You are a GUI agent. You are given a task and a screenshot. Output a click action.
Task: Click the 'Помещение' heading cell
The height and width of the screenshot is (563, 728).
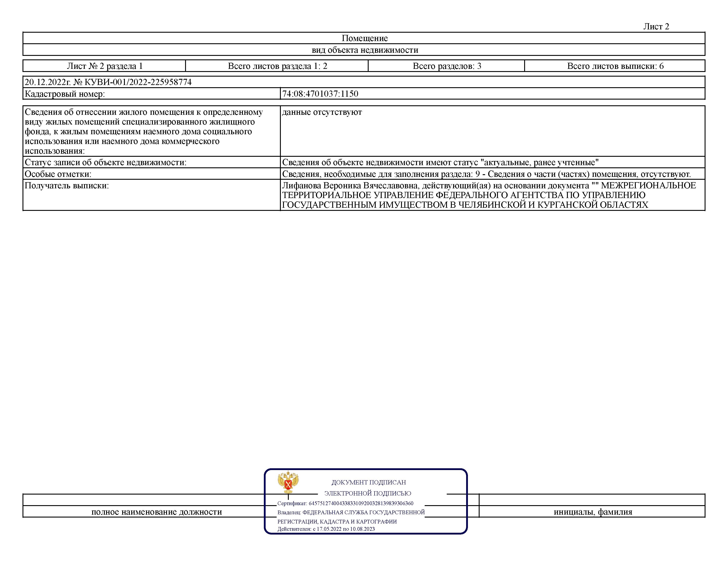pyautogui.click(x=364, y=38)
